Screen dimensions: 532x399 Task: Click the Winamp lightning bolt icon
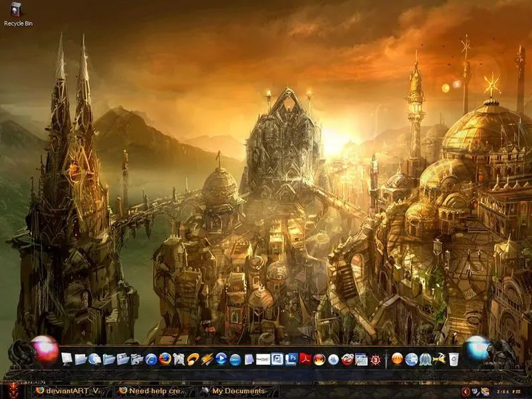point(207,359)
